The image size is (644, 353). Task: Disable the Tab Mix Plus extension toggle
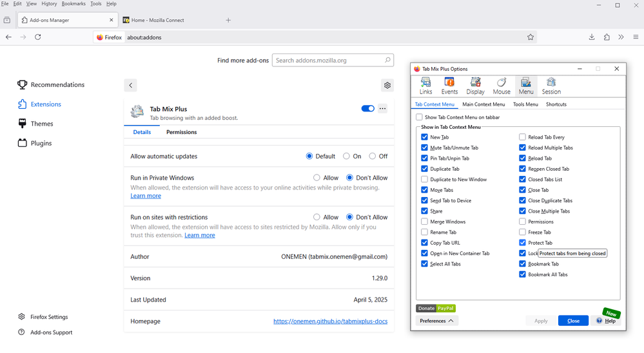click(367, 108)
